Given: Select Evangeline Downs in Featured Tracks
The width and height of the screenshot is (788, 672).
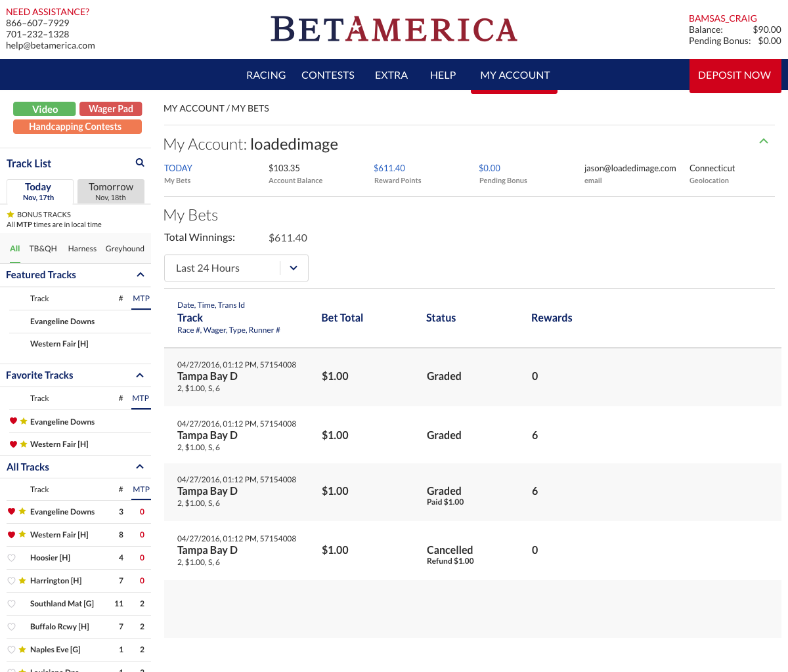Looking at the screenshot, I should pos(62,322).
